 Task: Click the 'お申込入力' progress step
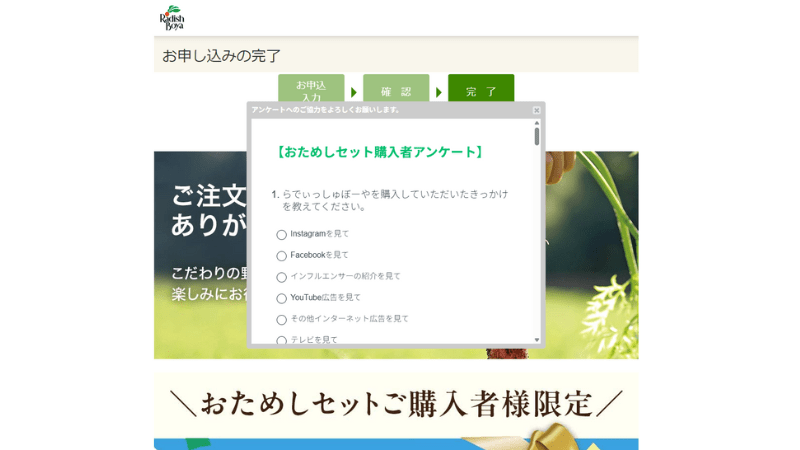click(x=311, y=90)
